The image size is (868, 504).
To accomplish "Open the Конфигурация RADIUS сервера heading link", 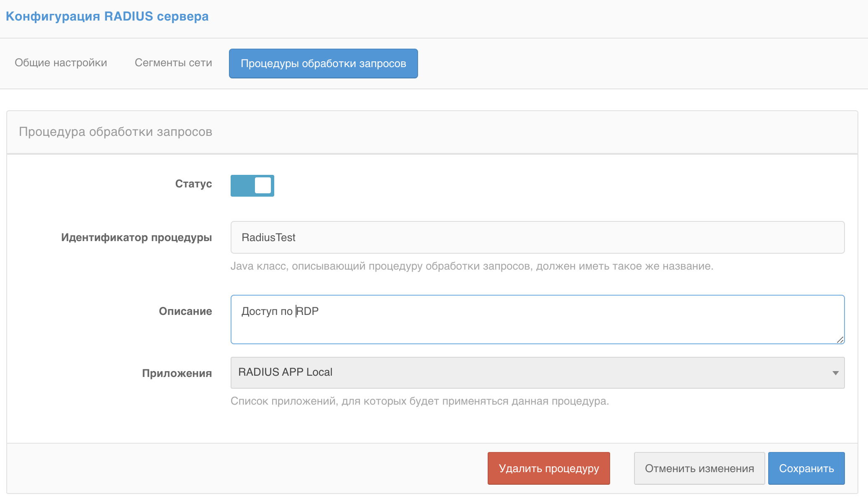I will 107,16.
